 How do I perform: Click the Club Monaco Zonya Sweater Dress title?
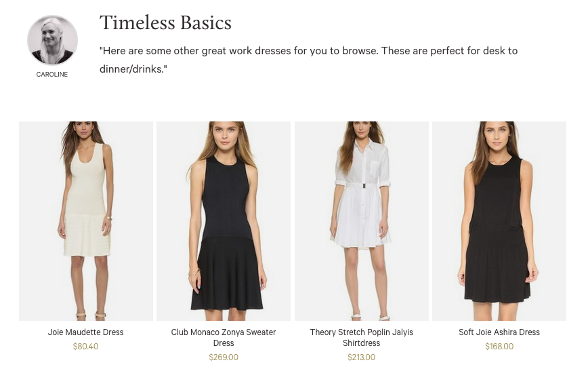click(224, 338)
